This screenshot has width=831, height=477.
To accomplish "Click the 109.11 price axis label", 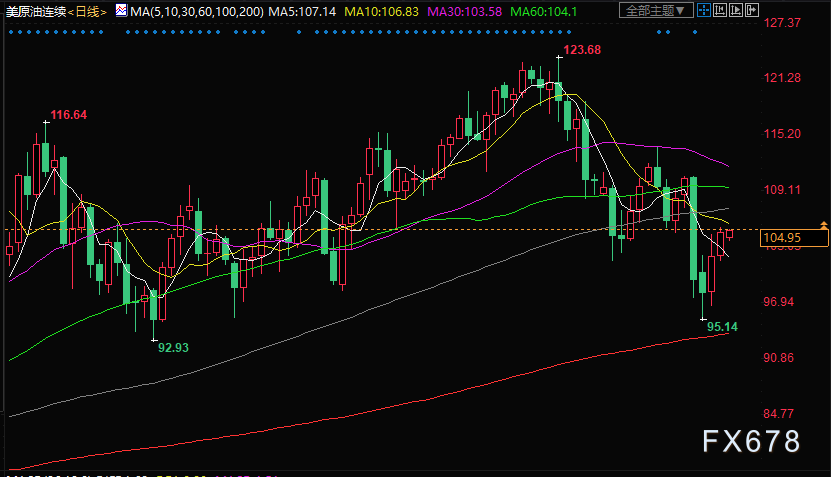I will (782, 190).
